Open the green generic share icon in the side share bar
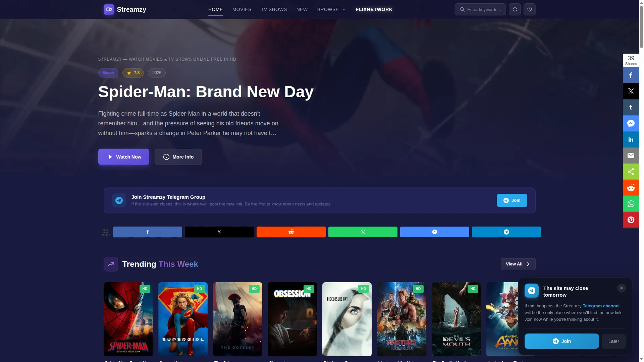 631,172
